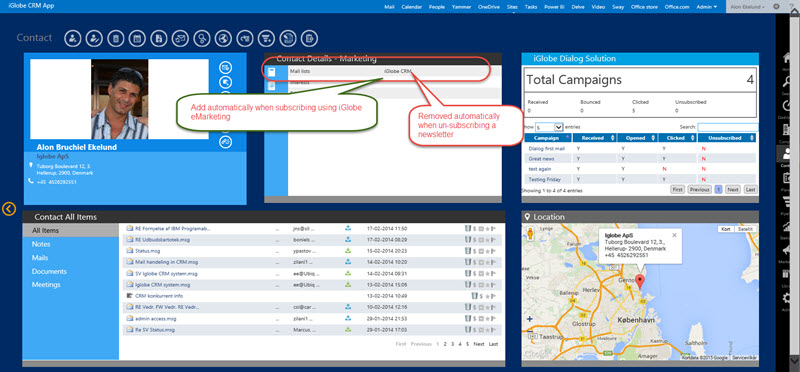Open the Testing Friday campaign
Image resolution: width=800 pixels, height=372 pixels.
[x=544, y=179]
